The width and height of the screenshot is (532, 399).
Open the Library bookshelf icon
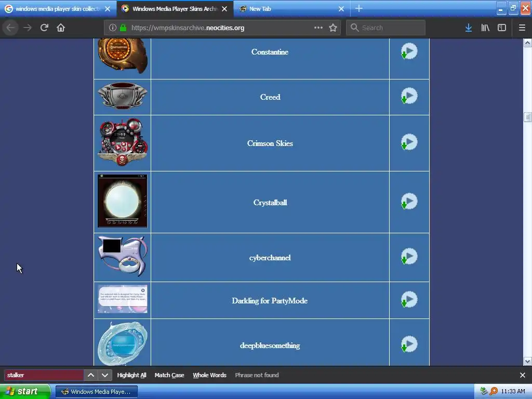click(485, 28)
